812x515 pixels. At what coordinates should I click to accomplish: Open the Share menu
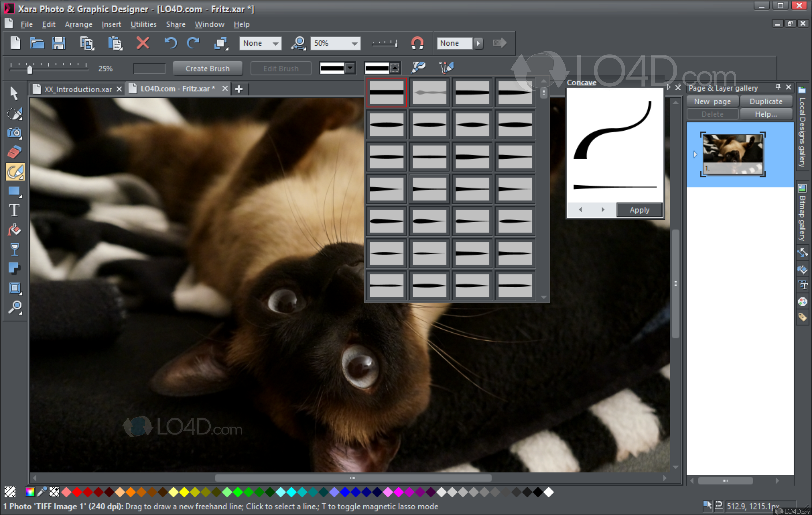tap(176, 24)
